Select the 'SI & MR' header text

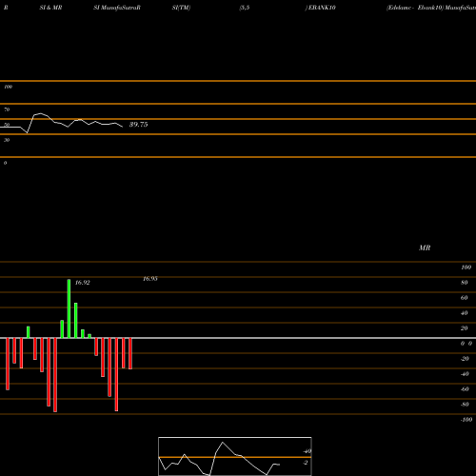tap(50, 8)
